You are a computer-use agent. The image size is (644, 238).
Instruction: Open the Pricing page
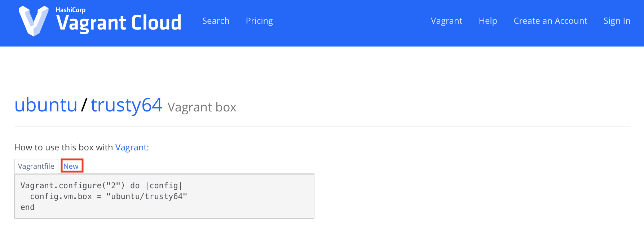(259, 21)
